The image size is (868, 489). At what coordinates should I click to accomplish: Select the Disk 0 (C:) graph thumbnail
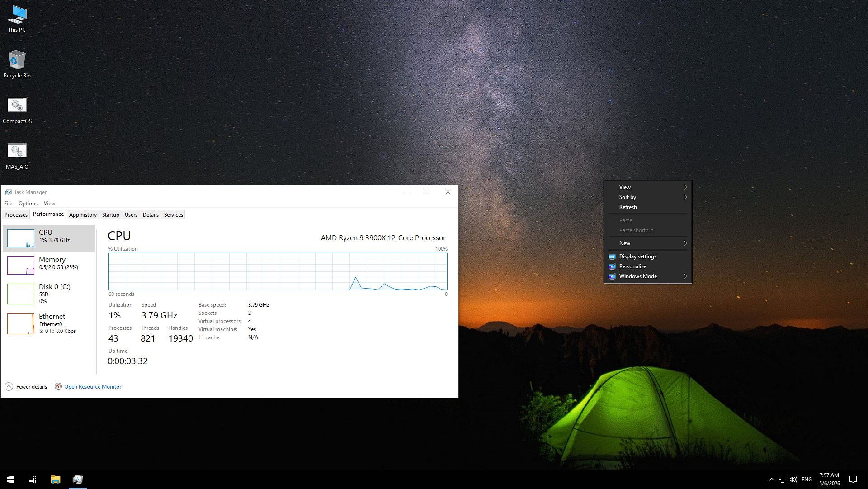pos(21,294)
